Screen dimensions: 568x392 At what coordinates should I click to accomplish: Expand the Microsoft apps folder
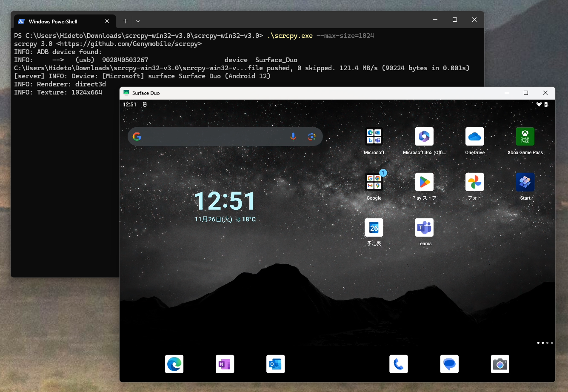click(374, 136)
